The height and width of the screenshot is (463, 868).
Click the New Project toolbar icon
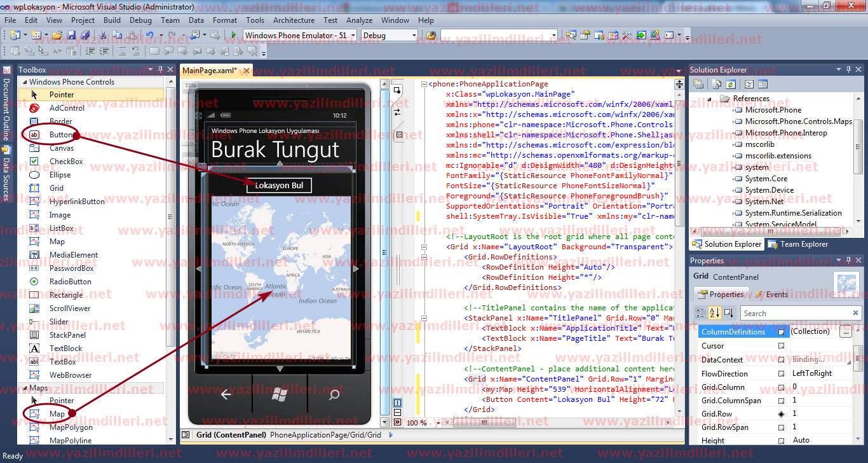point(15,36)
